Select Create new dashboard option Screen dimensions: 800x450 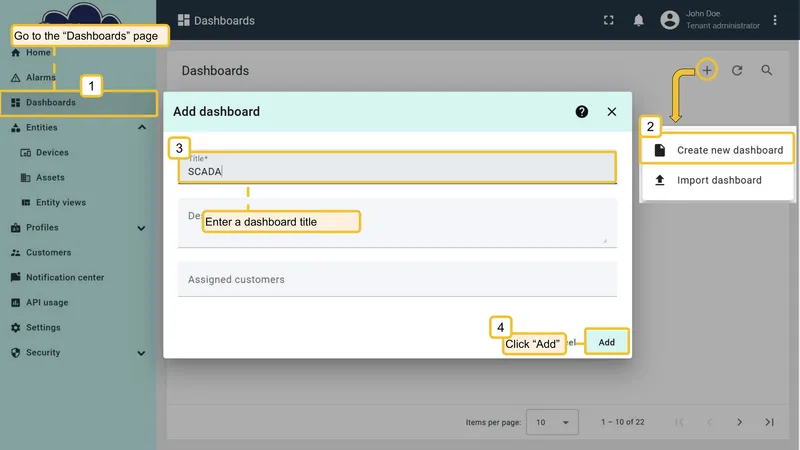pos(717,150)
